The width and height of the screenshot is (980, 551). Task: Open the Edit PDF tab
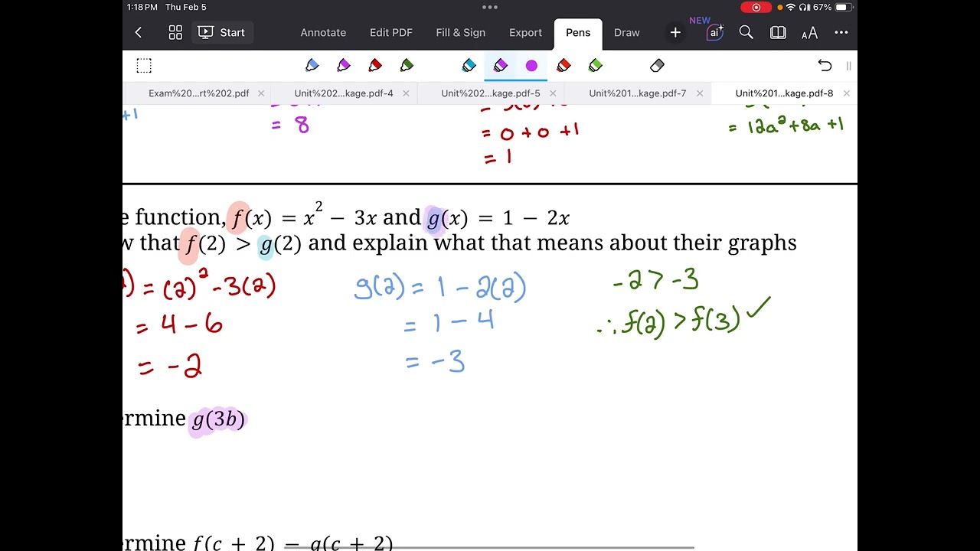[x=391, y=32]
